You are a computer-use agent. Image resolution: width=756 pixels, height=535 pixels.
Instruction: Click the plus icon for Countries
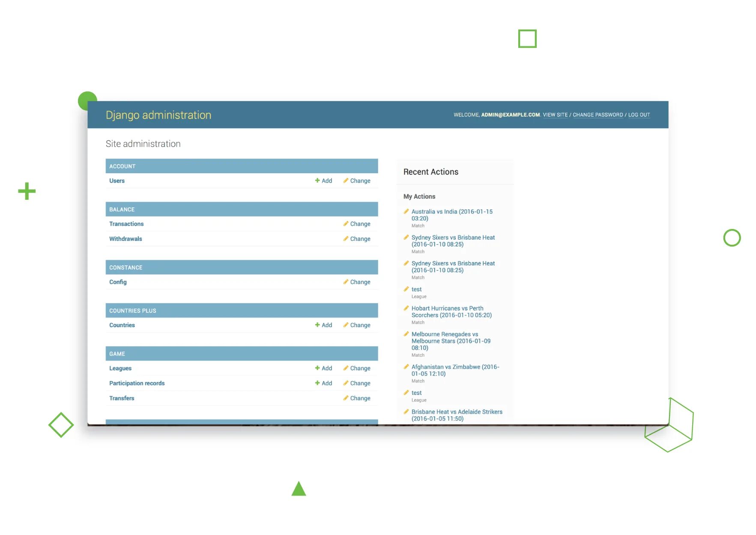[x=317, y=325]
